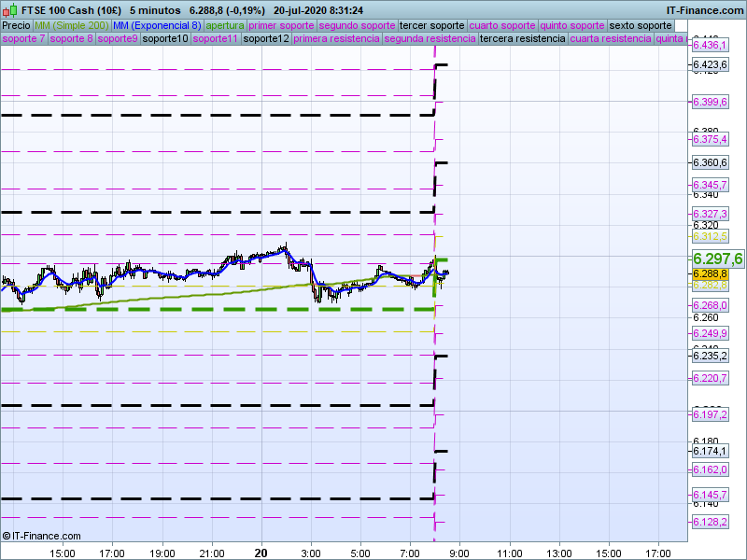Click the tercer soporte indicator label
The image size is (747, 560).
(430, 25)
